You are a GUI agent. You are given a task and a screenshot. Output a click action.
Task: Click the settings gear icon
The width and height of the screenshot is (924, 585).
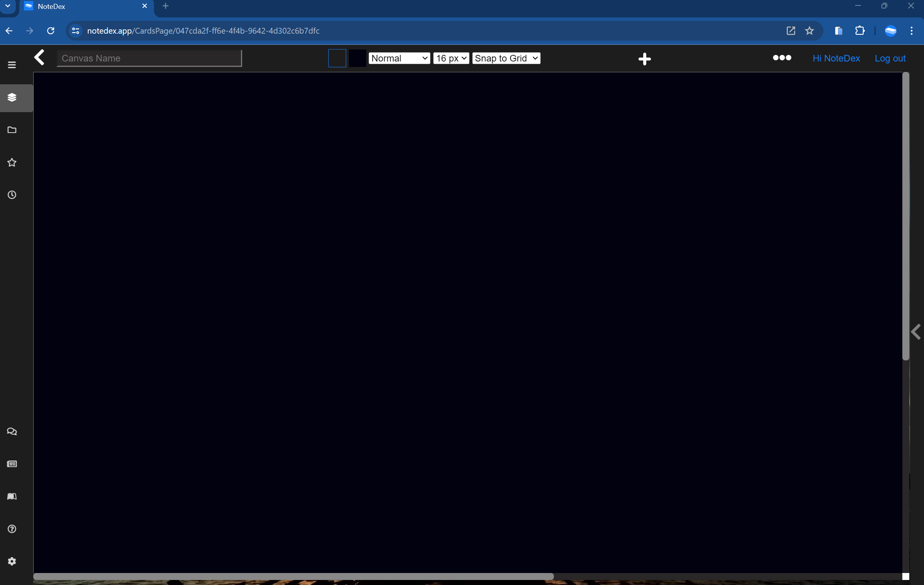(x=12, y=561)
